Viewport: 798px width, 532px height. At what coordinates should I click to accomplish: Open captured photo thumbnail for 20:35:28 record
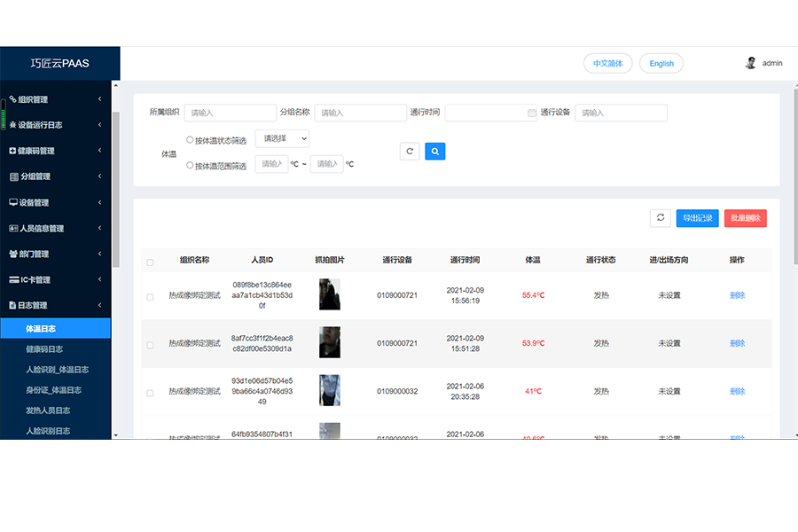(x=329, y=390)
